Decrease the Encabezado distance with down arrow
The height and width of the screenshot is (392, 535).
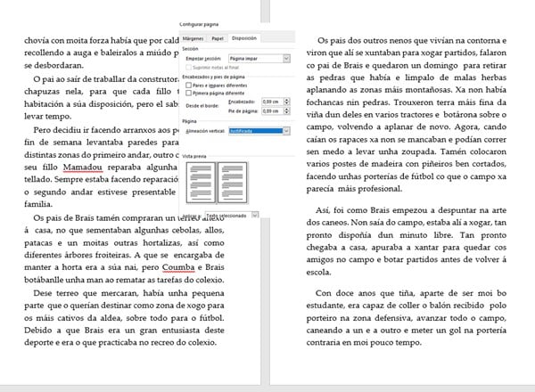click(288, 103)
